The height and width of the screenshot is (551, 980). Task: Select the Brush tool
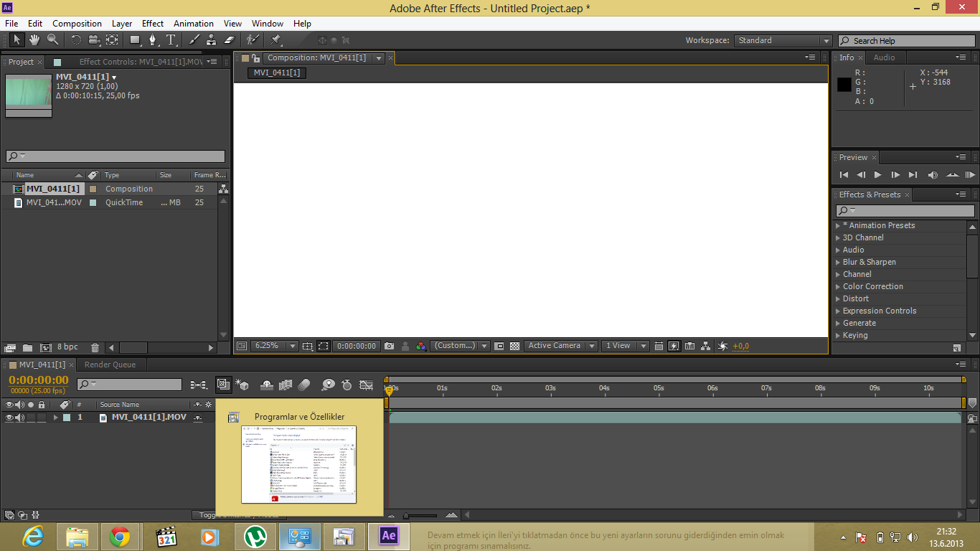194,40
